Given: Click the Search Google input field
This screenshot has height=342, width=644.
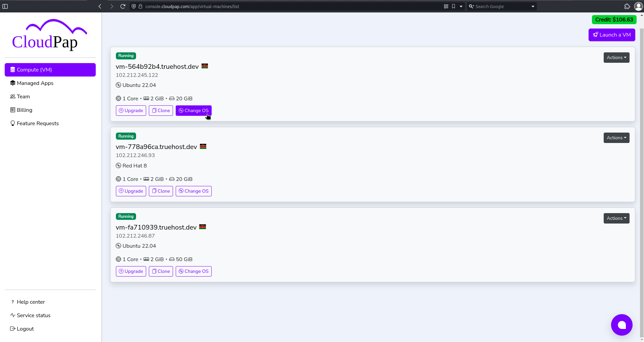Looking at the screenshot, I should tap(497, 6).
